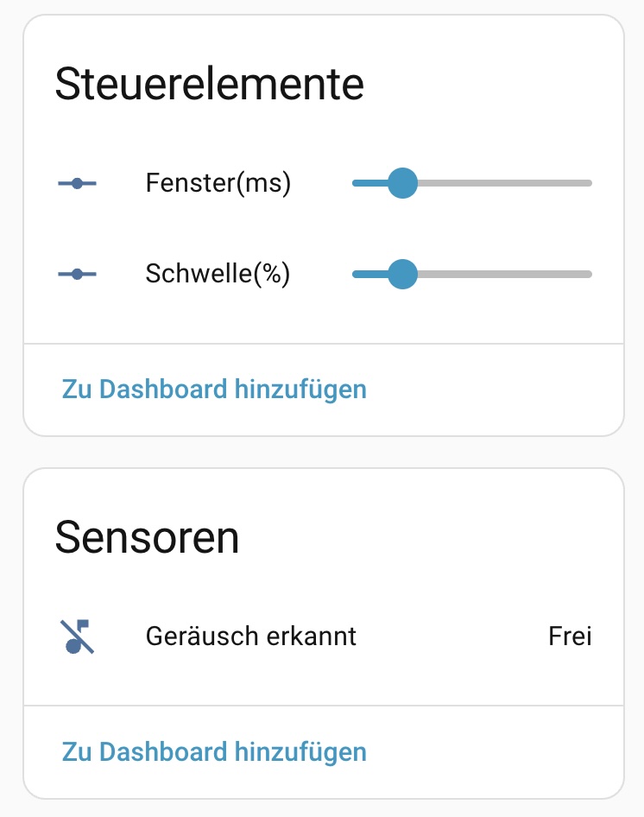The width and height of the screenshot is (644, 817).
Task: Add Sensoren card to dashboard
Action: [x=214, y=751]
